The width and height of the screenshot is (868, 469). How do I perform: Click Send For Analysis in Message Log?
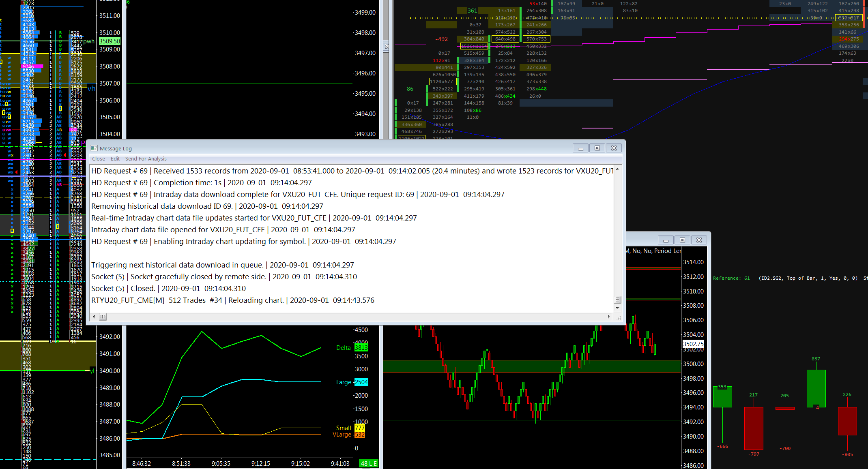point(146,159)
